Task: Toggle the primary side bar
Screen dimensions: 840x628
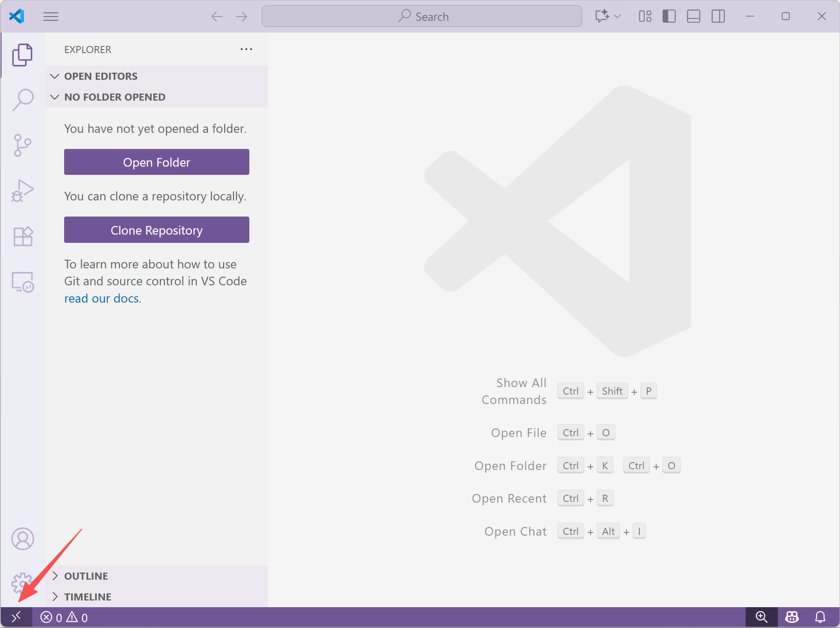Action: pos(669,16)
